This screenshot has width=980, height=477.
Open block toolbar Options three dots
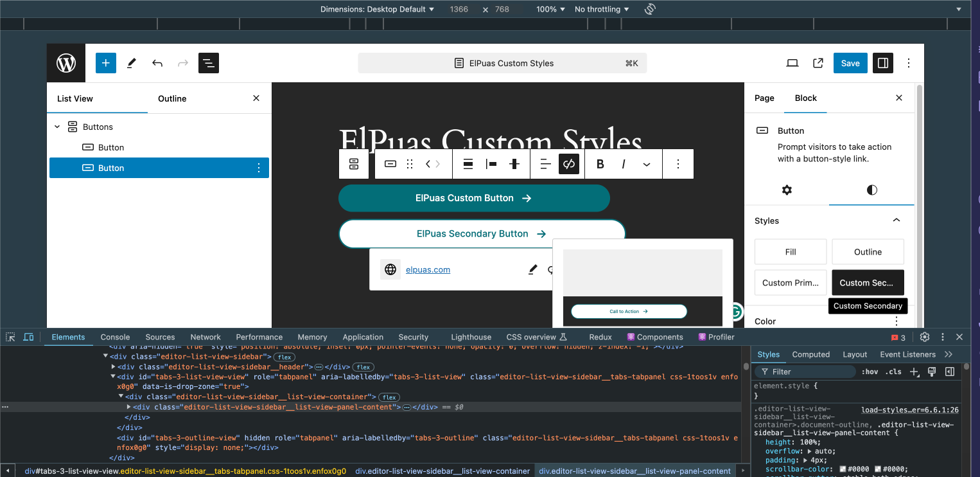(678, 164)
